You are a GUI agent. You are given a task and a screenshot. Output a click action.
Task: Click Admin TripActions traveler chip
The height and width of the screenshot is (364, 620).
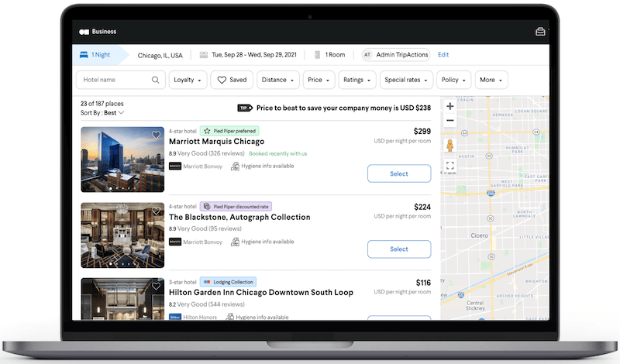(x=396, y=55)
